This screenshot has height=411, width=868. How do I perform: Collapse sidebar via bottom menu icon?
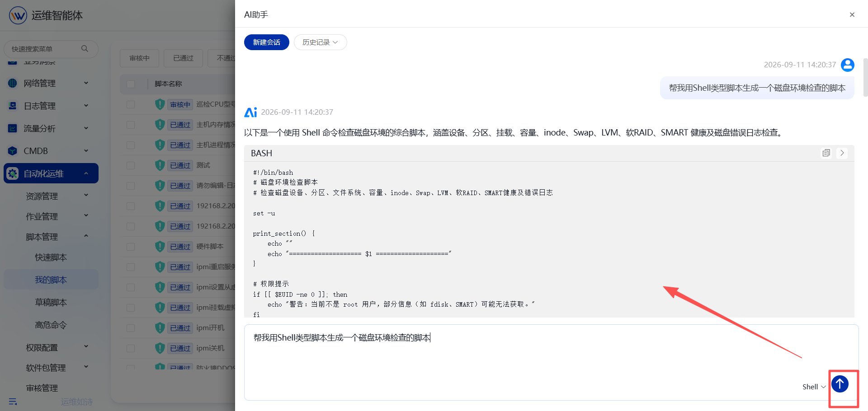pos(13,402)
